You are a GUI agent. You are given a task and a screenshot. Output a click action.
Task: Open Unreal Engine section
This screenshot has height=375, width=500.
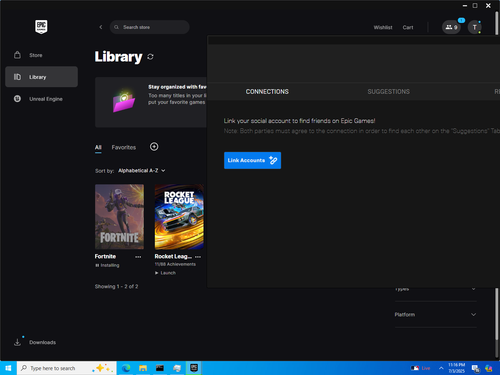[41, 99]
